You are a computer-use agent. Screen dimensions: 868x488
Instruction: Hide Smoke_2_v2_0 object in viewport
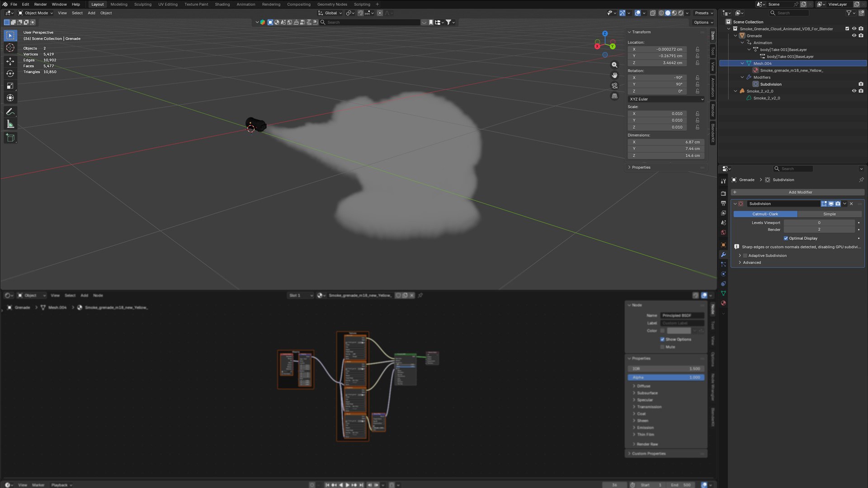(x=854, y=91)
